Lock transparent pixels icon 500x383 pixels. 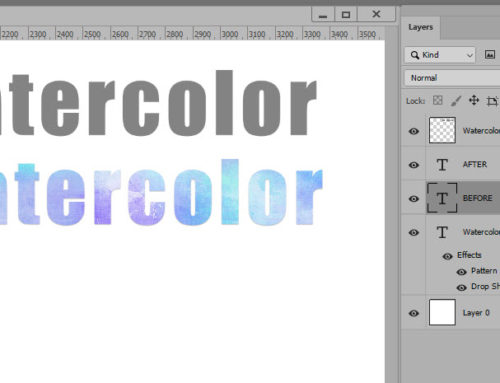[x=437, y=100]
